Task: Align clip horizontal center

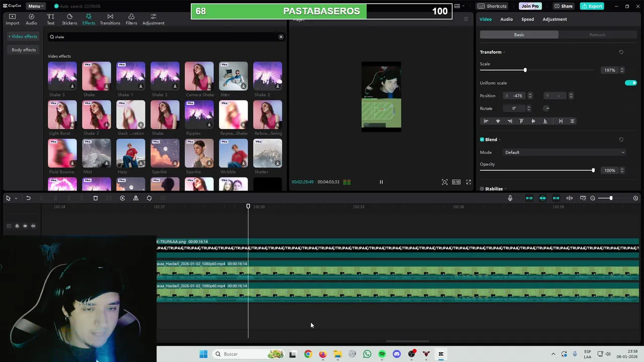Action: tap(498, 121)
